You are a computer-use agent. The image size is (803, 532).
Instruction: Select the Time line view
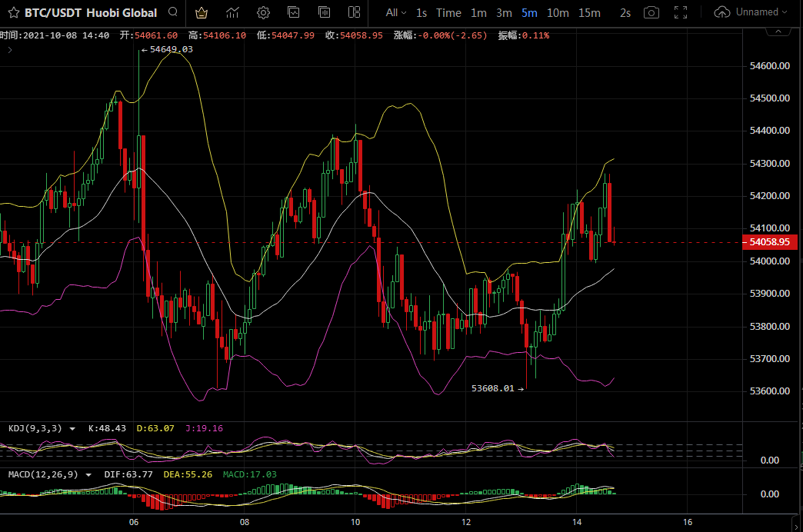pyautogui.click(x=448, y=13)
